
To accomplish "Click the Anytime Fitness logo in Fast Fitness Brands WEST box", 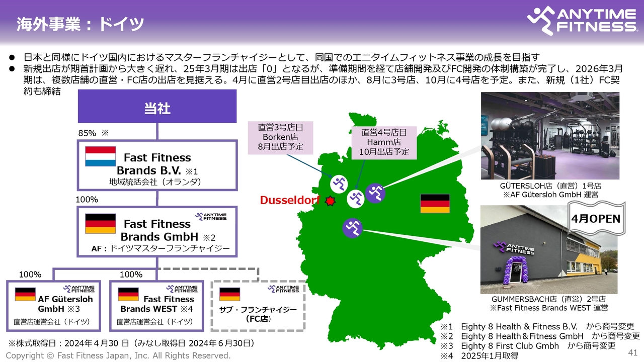I will click(182, 289).
